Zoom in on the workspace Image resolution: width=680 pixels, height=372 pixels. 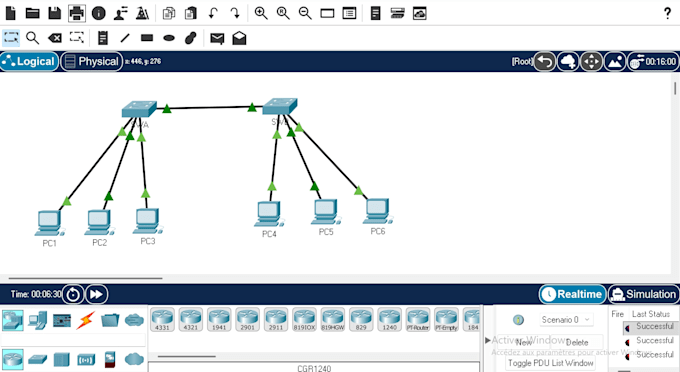pyautogui.click(x=261, y=13)
